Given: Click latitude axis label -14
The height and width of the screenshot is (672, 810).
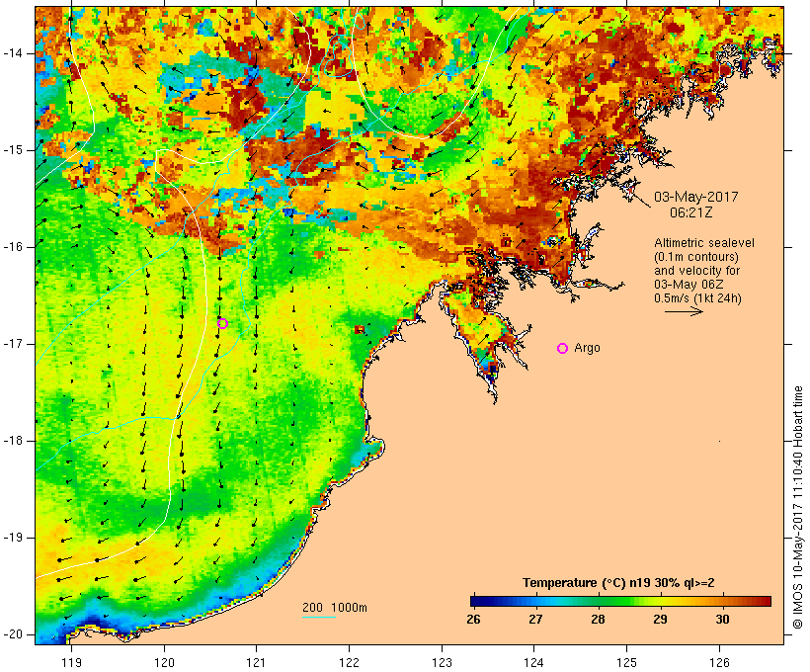Looking at the screenshot, I should click(x=12, y=53).
